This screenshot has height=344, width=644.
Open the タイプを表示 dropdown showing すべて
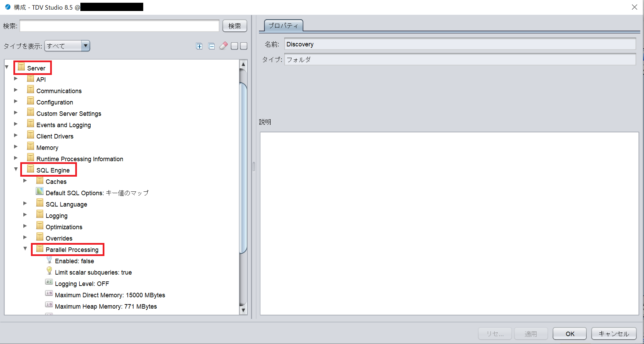click(67, 46)
